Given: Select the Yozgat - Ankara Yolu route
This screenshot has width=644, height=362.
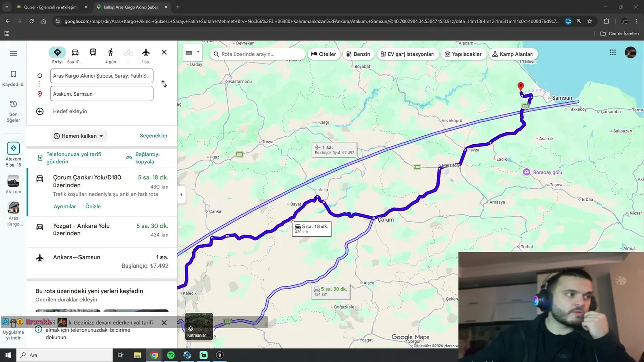Looking at the screenshot, I should [102, 231].
